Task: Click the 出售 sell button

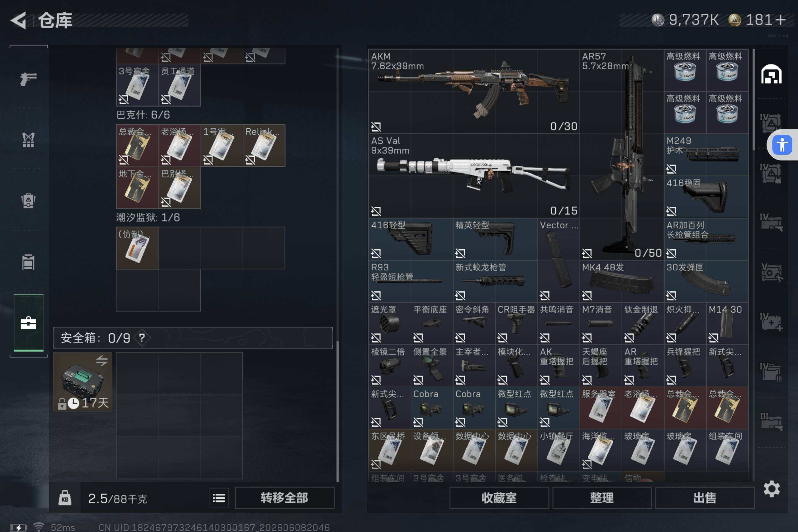Action: pyautogui.click(x=705, y=498)
